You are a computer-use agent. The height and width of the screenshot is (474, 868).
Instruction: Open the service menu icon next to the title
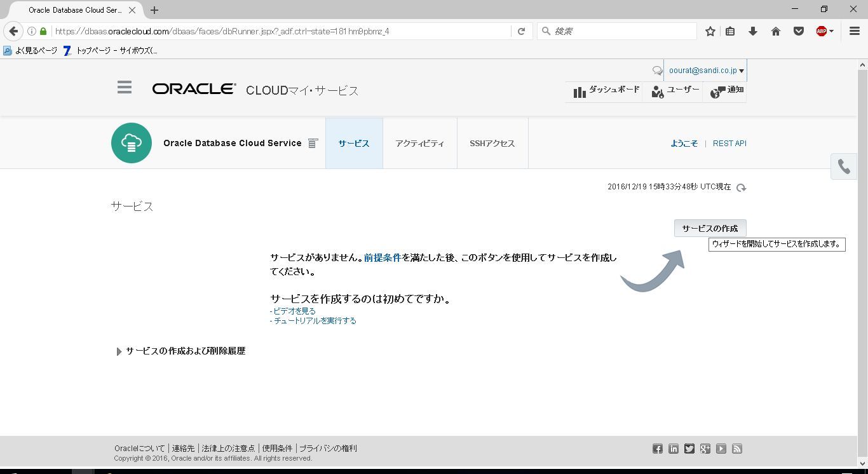pos(313,144)
